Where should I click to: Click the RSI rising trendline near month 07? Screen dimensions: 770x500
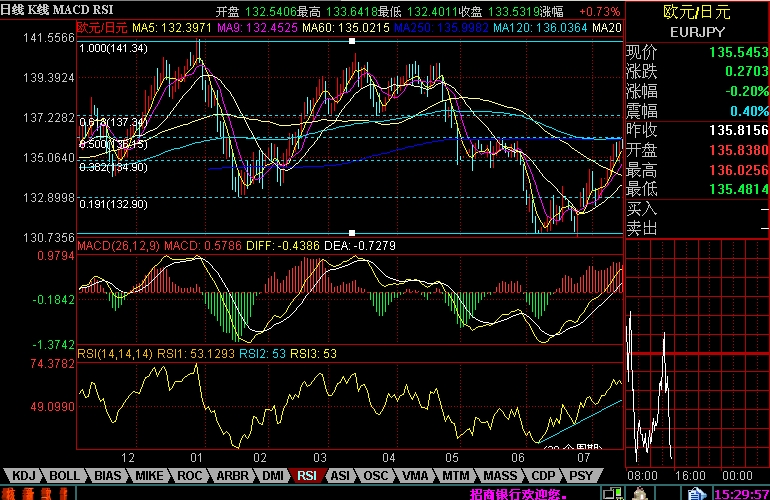[580, 422]
